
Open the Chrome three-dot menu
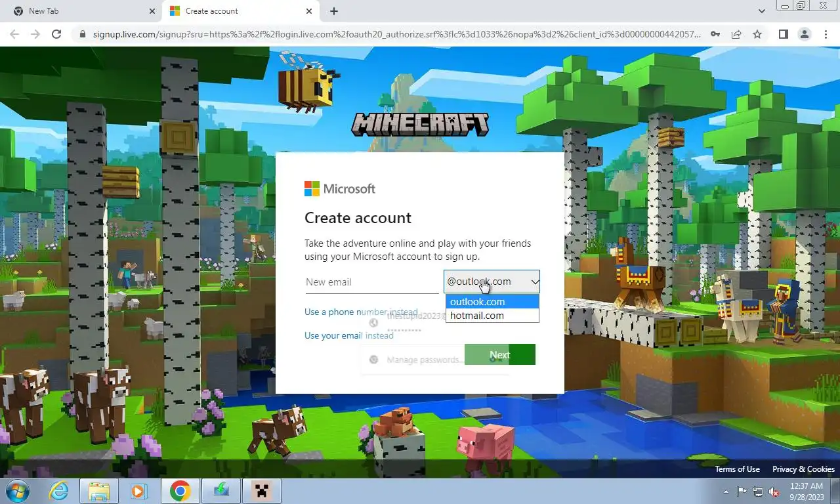point(826,34)
